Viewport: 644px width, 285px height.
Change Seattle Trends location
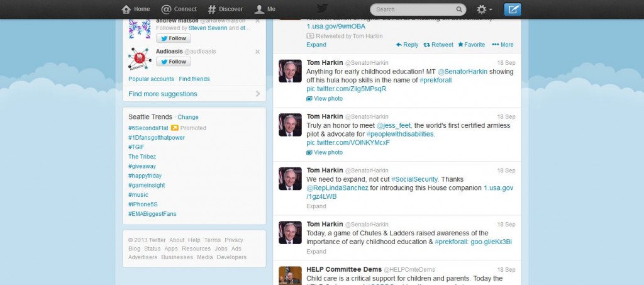(x=188, y=117)
